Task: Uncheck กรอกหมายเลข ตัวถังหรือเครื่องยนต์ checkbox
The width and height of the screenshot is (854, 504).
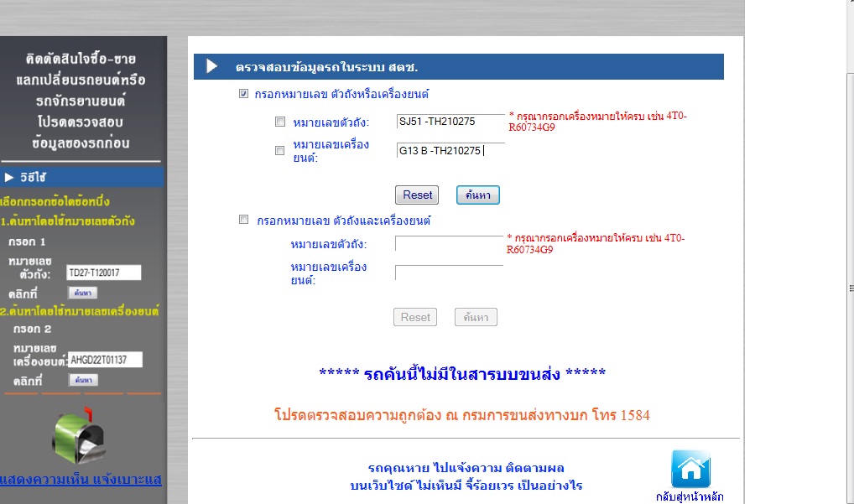Action: pyautogui.click(x=244, y=94)
